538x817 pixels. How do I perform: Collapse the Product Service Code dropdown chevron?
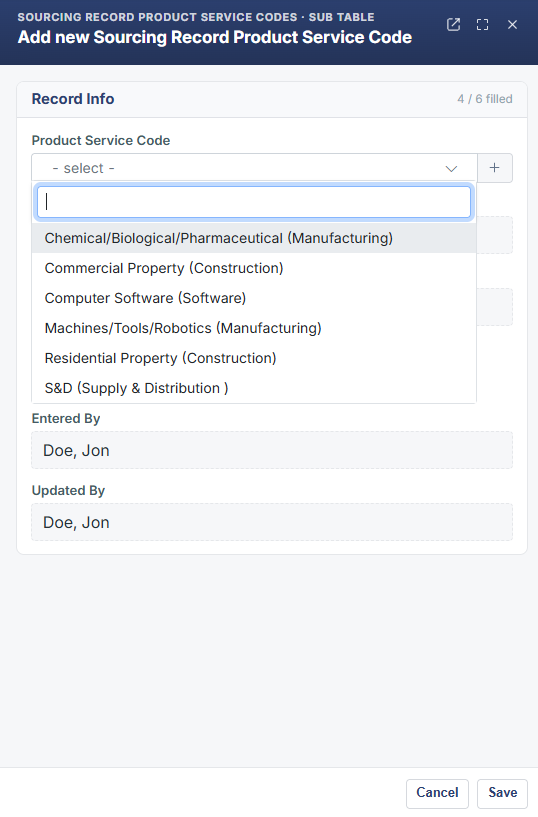coord(451,168)
